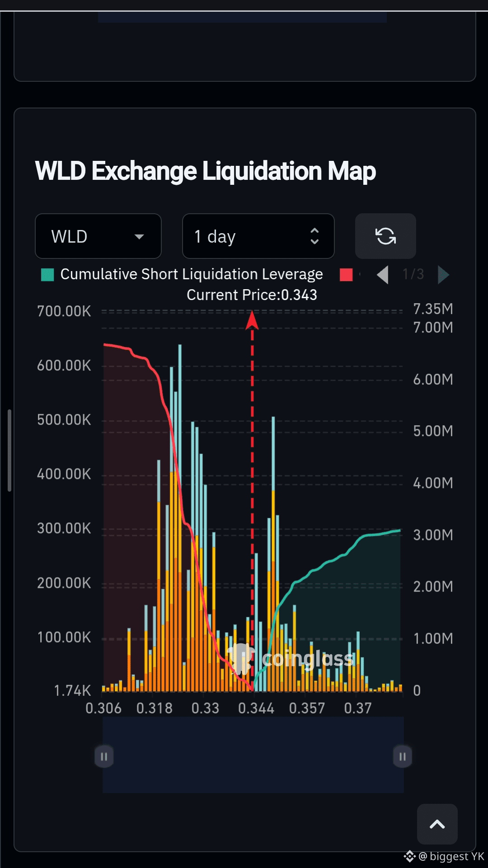The image size is (488, 868).
Task: Click the zoom range selection area
Action: pyautogui.click(x=253, y=755)
